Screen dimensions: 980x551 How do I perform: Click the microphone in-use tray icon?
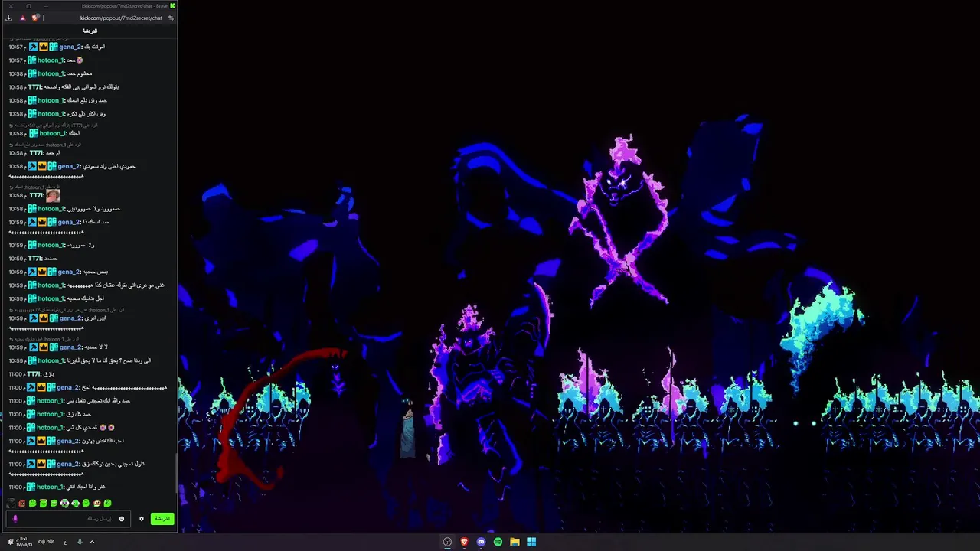[x=79, y=542]
